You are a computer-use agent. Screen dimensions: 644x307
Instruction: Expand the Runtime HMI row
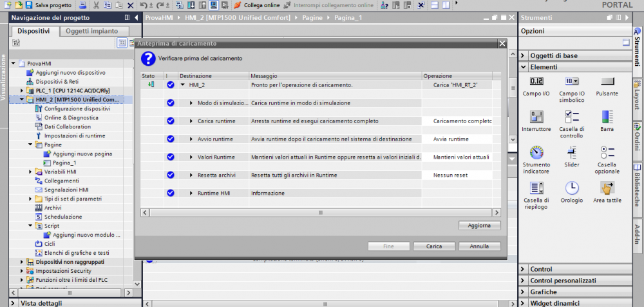191,193
